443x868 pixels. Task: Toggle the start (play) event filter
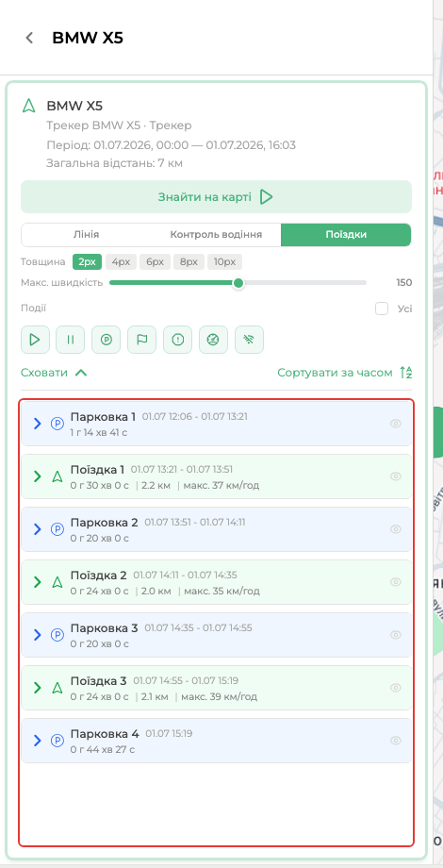[36, 340]
